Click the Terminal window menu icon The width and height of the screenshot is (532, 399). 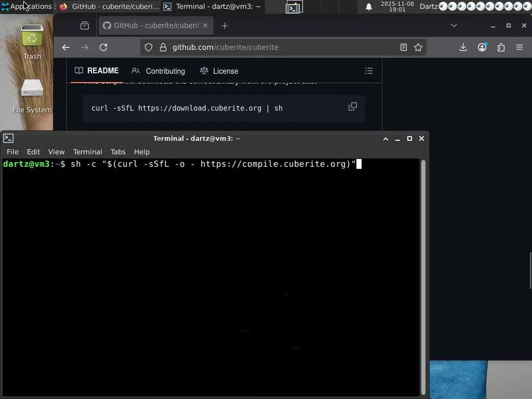[8, 138]
